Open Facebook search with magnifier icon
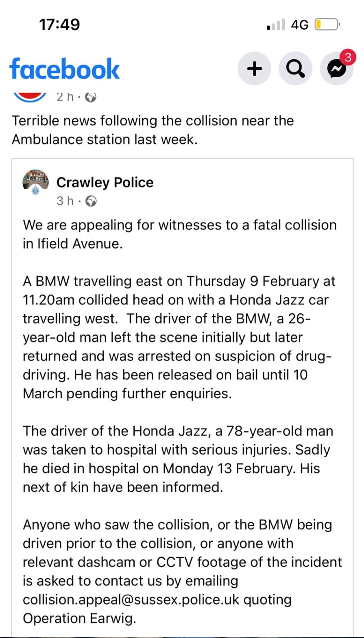 296,69
